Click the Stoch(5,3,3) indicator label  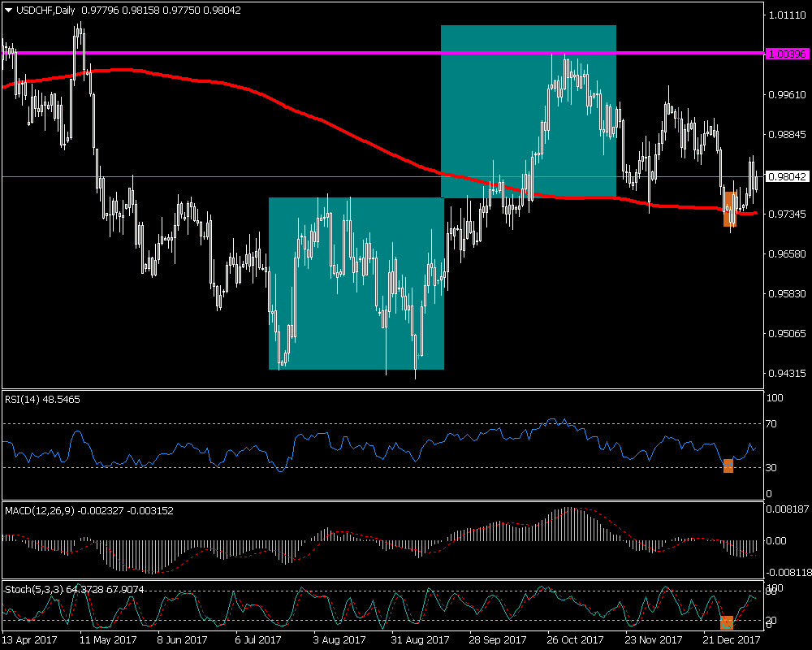[37, 588]
